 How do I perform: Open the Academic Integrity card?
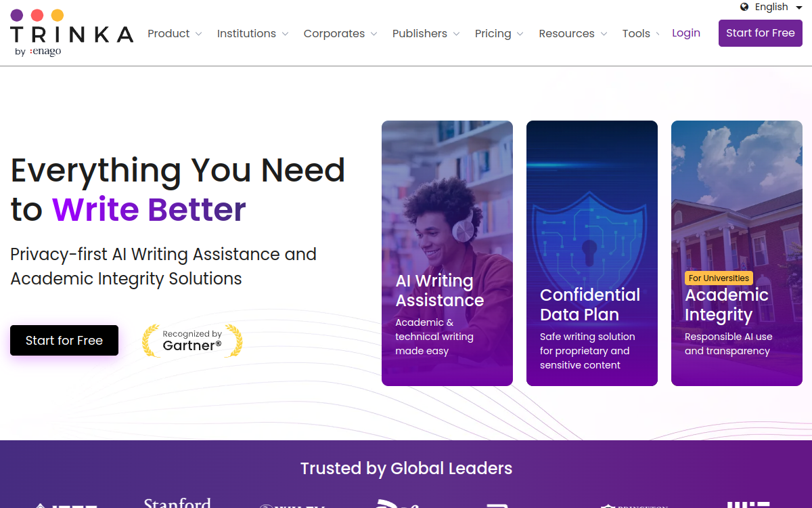click(x=737, y=253)
